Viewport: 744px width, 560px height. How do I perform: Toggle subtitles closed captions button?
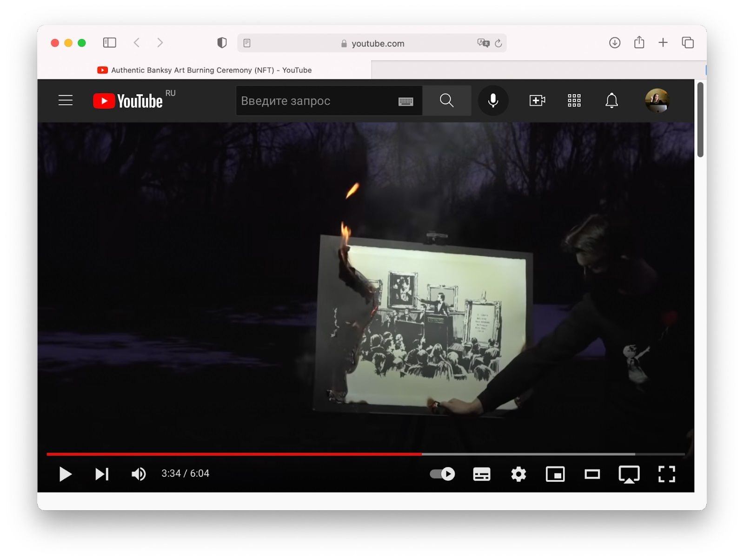point(481,474)
